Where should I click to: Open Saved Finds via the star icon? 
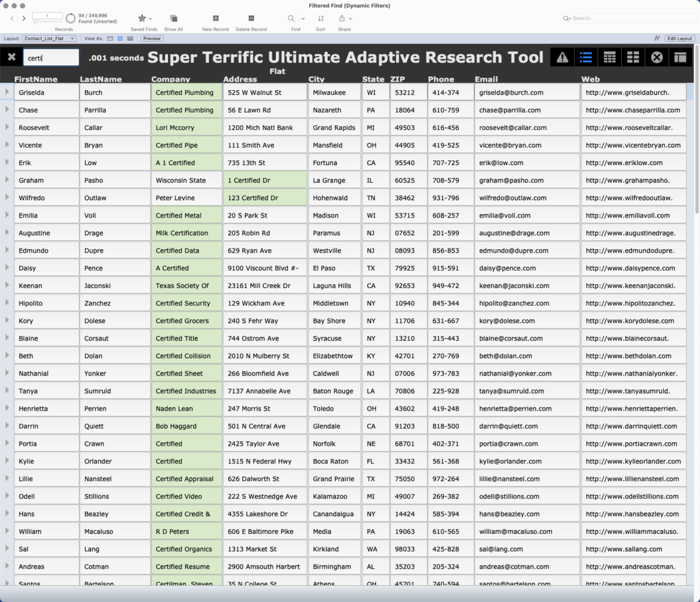[x=142, y=18]
